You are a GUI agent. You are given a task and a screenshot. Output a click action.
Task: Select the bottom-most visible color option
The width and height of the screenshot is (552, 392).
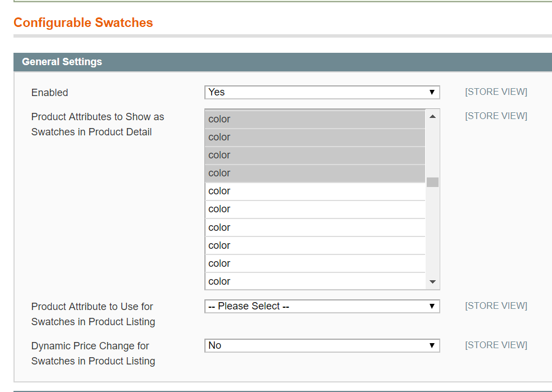(314, 281)
